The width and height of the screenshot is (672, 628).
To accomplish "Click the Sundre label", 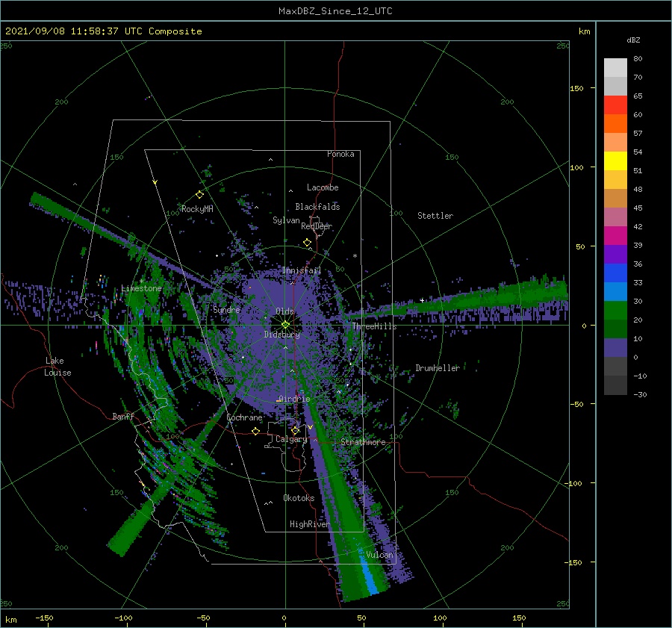I will 227,309.
